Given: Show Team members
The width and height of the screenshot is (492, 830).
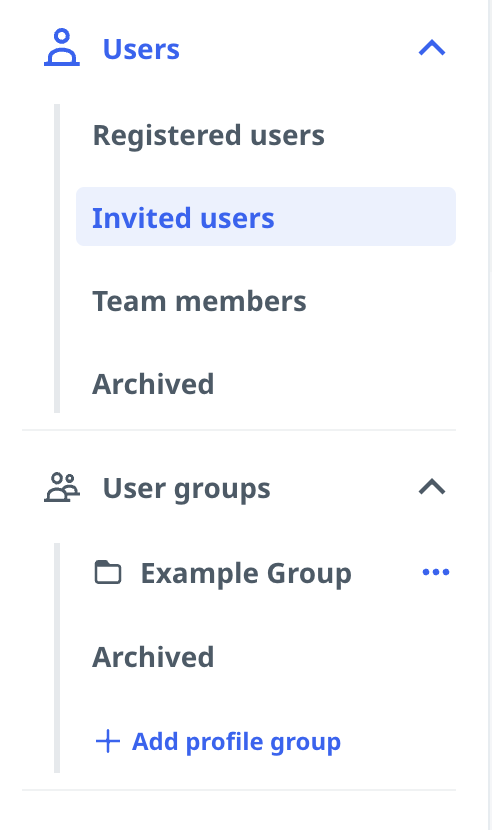Looking at the screenshot, I should [x=199, y=301].
